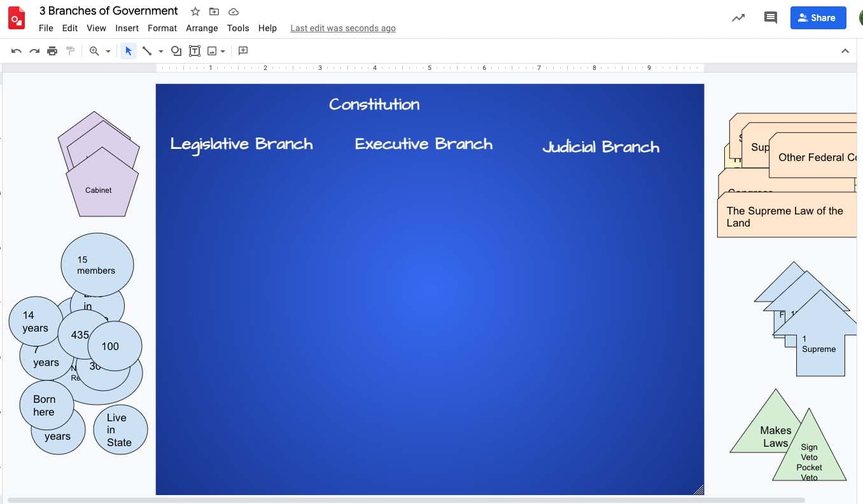The width and height of the screenshot is (863, 504).
Task: Click the Print icon
Action: (52, 51)
